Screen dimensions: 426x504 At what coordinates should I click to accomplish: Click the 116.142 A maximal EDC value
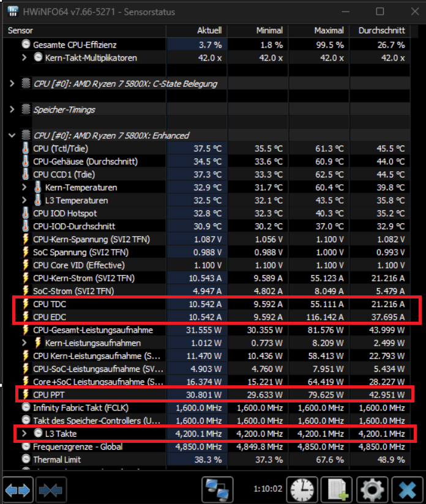324,317
